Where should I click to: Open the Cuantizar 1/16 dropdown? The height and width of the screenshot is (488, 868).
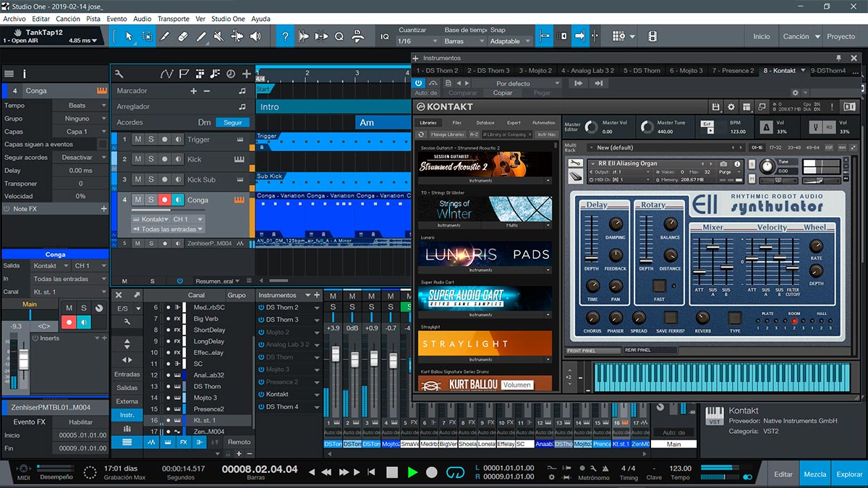[417, 41]
